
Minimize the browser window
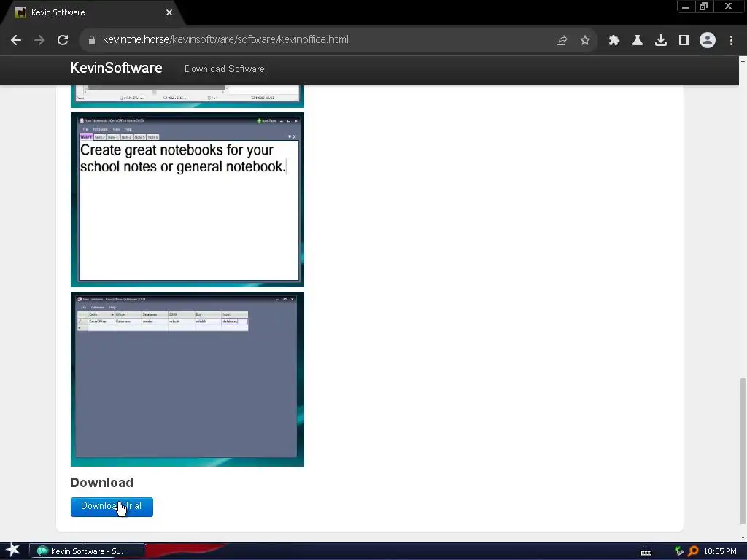point(686,7)
